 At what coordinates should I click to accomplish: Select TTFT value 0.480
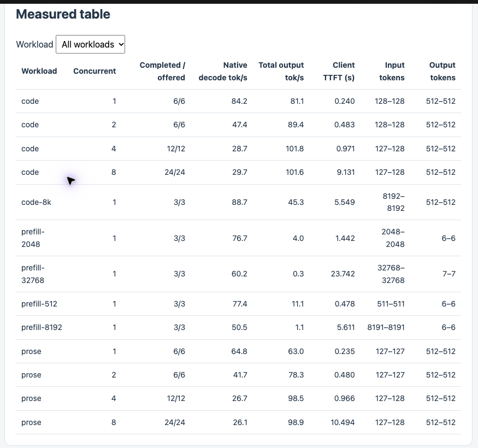point(345,375)
